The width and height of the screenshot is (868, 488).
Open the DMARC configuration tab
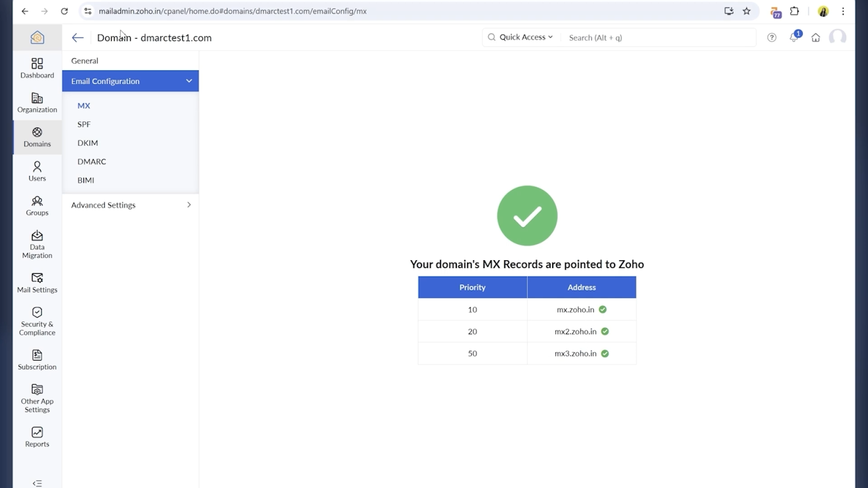[x=91, y=161]
